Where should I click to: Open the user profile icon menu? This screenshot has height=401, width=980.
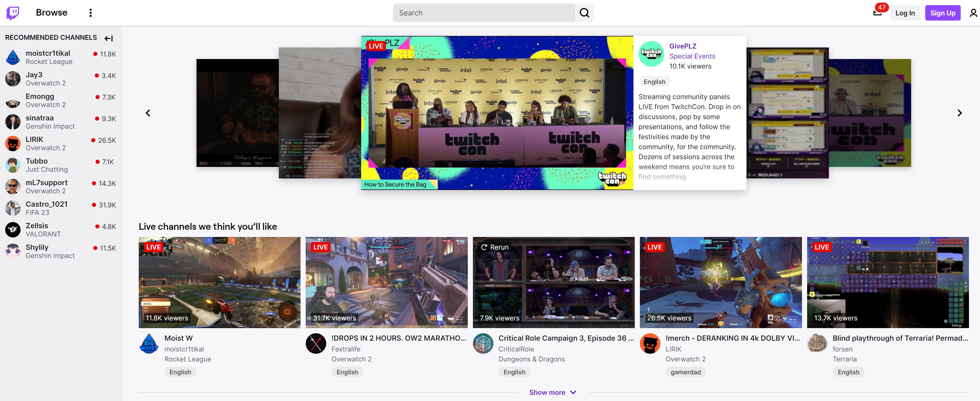pos(973,13)
